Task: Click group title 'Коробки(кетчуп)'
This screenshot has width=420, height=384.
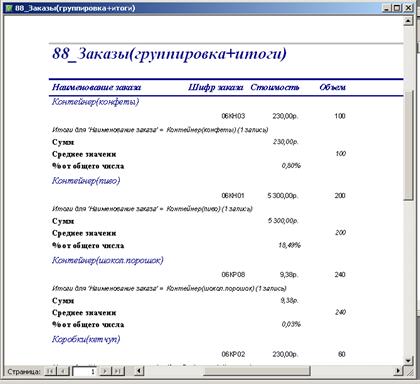Action: coord(86,339)
